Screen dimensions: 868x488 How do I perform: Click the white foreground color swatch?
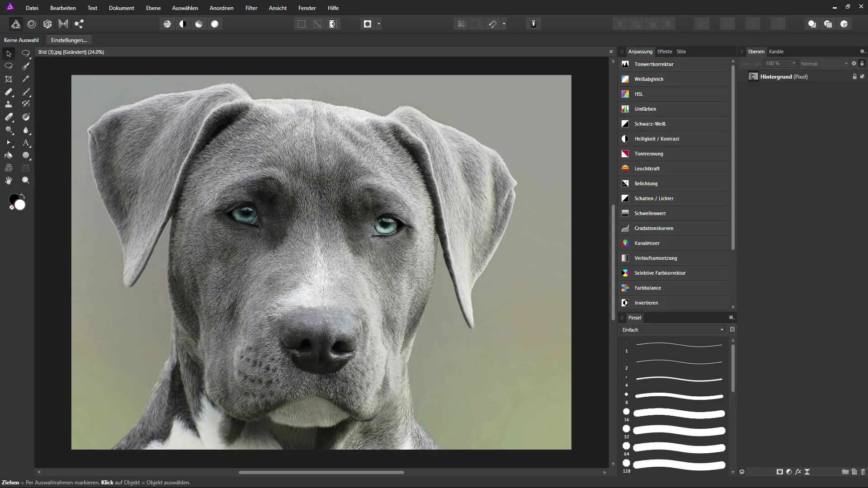[20, 205]
